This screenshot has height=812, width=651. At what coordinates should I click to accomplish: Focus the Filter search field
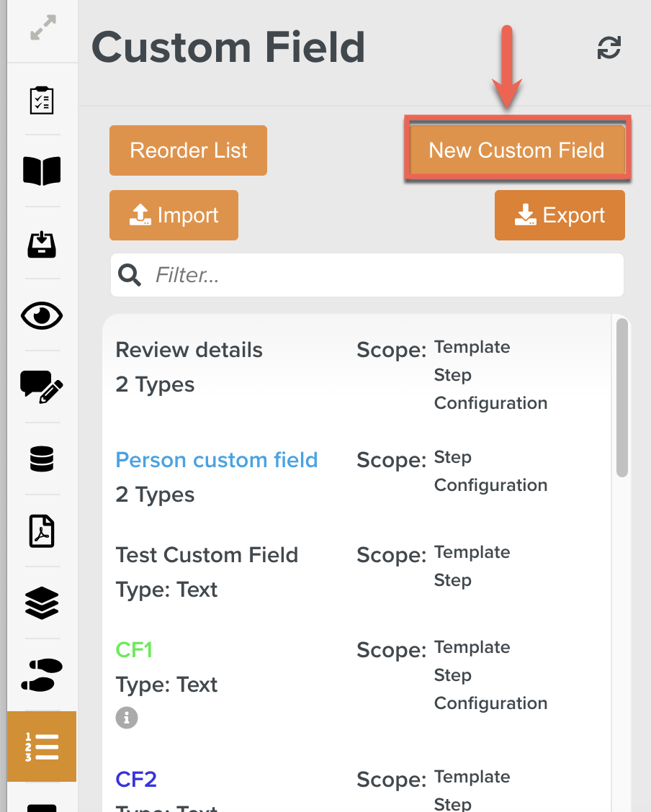point(382,275)
